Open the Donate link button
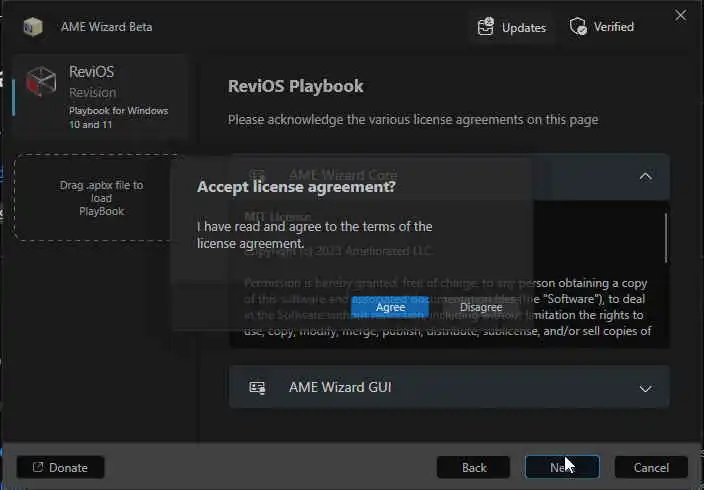 click(61, 468)
